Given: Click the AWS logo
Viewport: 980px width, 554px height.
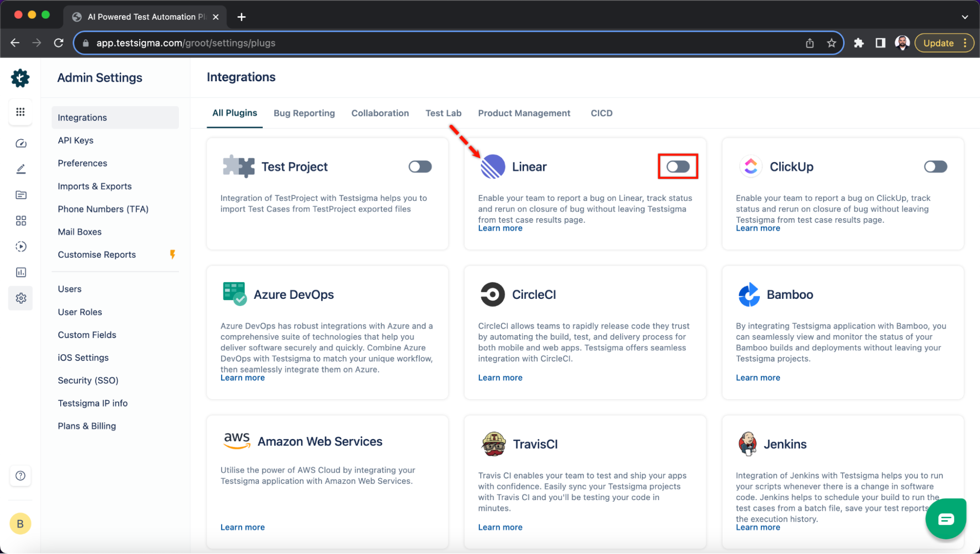Looking at the screenshot, I should click(237, 440).
